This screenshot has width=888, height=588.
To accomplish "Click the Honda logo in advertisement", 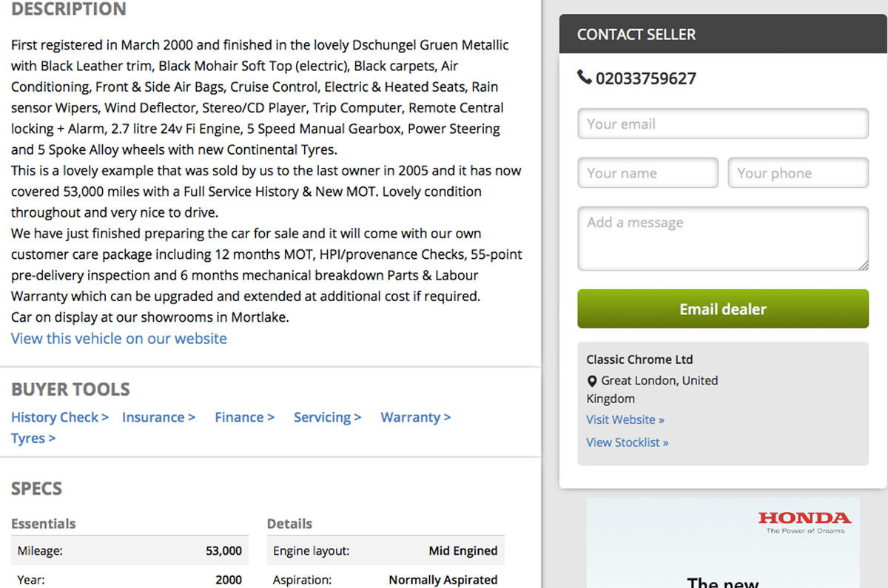I will 804,518.
